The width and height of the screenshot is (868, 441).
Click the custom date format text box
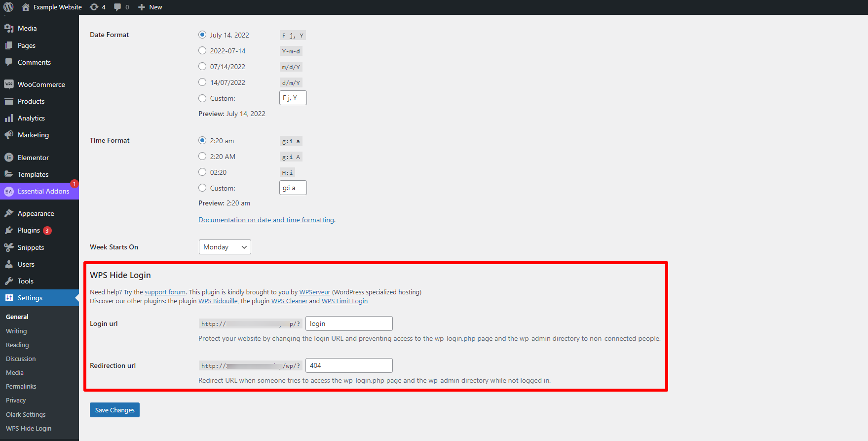coord(293,98)
